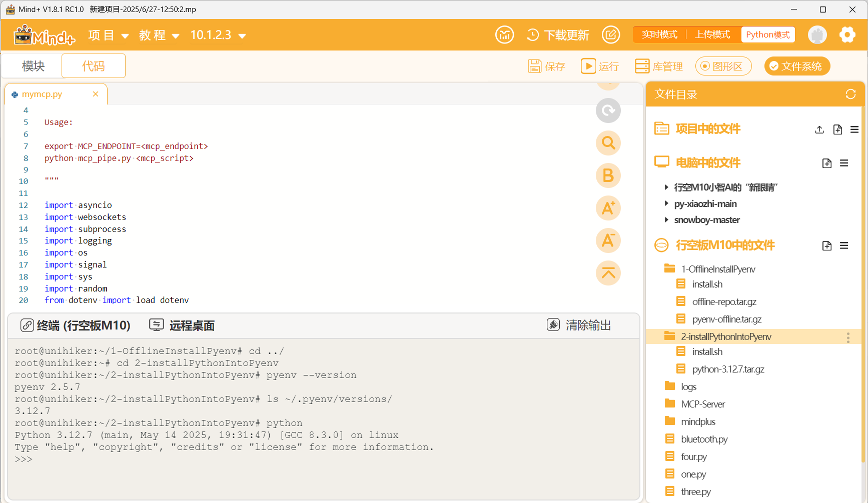Viewport: 868px width, 503px height.
Task: Expand the 行空M10小智AI的 folder
Action: coord(666,187)
